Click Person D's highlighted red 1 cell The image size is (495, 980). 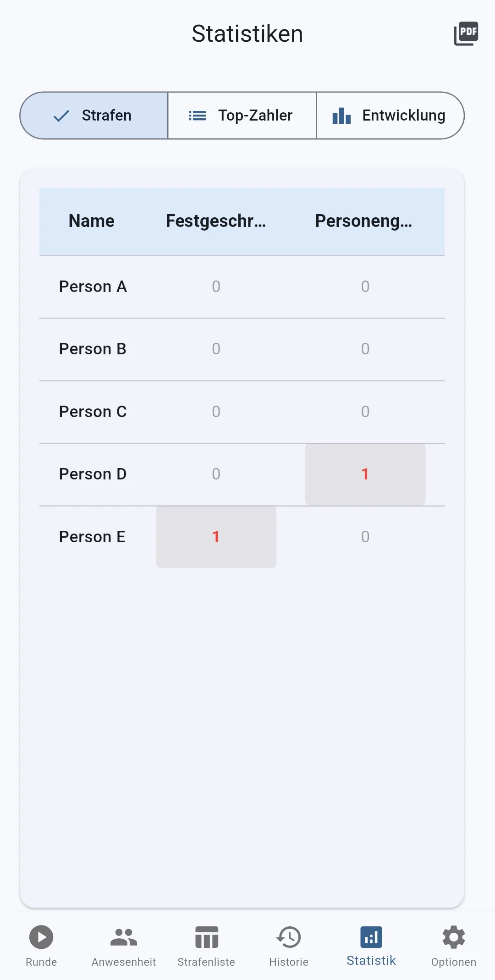(x=365, y=474)
